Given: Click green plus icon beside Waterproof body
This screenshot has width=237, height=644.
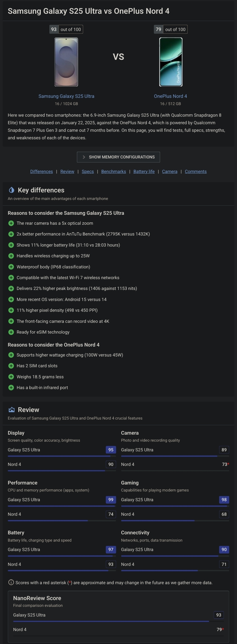Looking at the screenshot, I should [11, 267].
